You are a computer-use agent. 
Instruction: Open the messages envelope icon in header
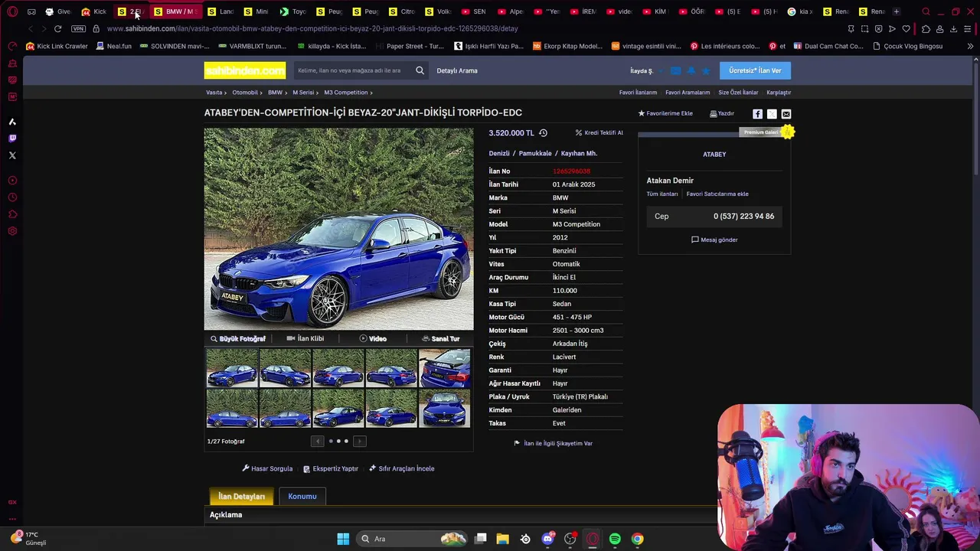(675, 71)
